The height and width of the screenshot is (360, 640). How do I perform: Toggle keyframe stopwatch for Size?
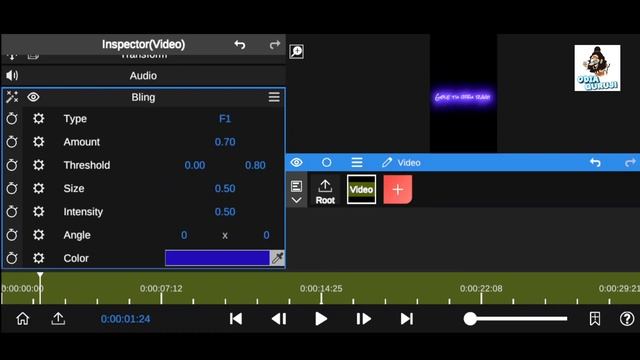pos(12,189)
